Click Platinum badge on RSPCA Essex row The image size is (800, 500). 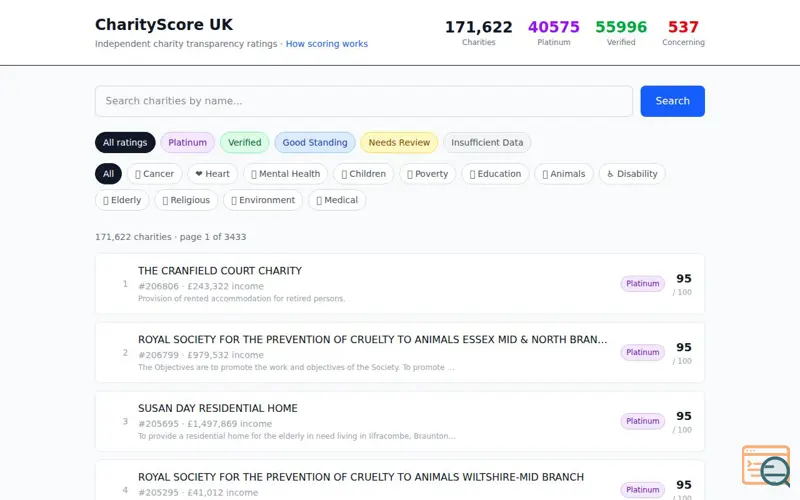(x=642, y=352)
